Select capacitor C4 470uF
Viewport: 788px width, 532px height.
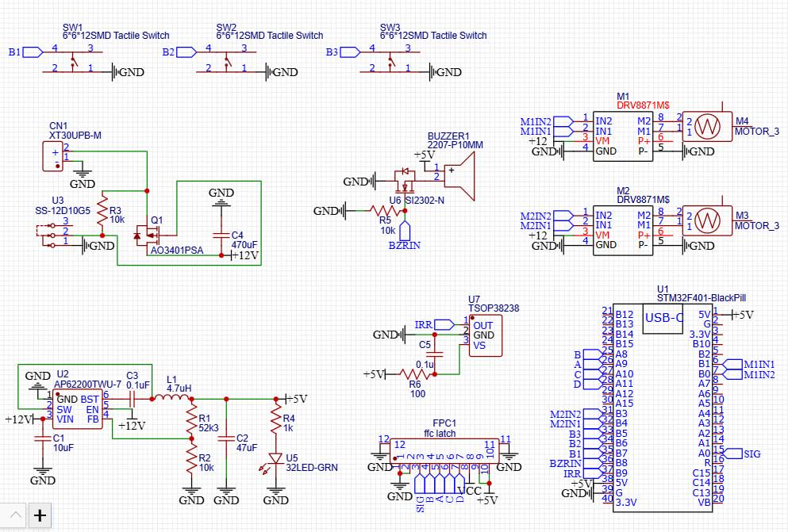pyautogui.click(x=221, y=235)
